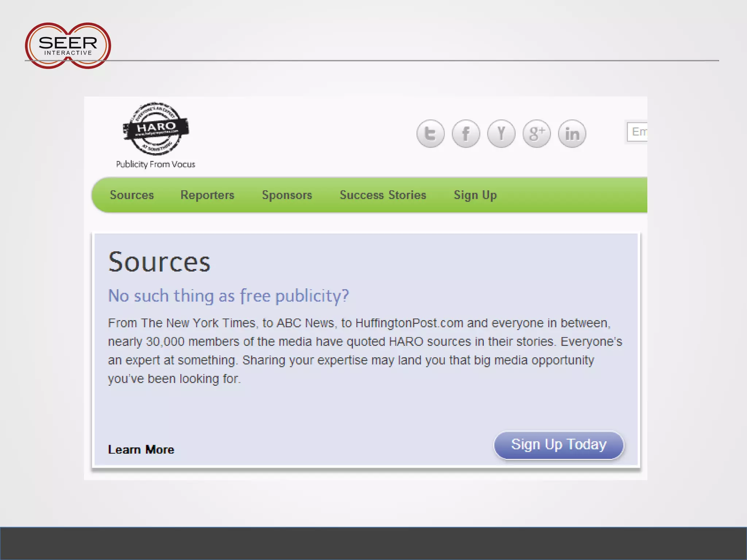Click the LinkedIn social icon
Screen dimensions: 747x560
tap(572, 133)
